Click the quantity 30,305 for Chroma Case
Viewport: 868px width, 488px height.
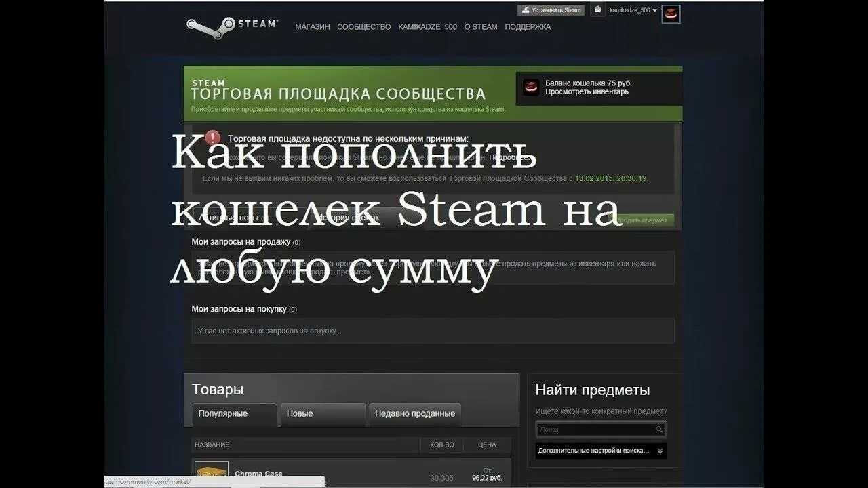tap(442, 478)
